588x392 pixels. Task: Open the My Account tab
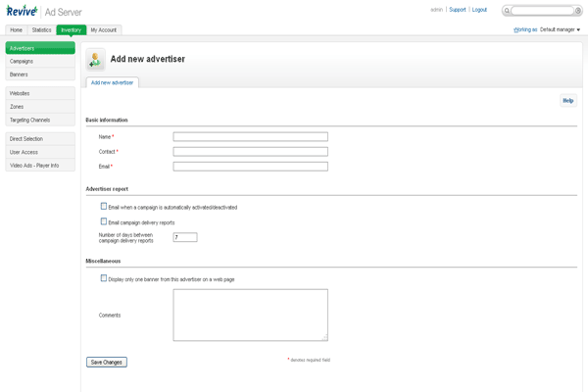[104, 30]
